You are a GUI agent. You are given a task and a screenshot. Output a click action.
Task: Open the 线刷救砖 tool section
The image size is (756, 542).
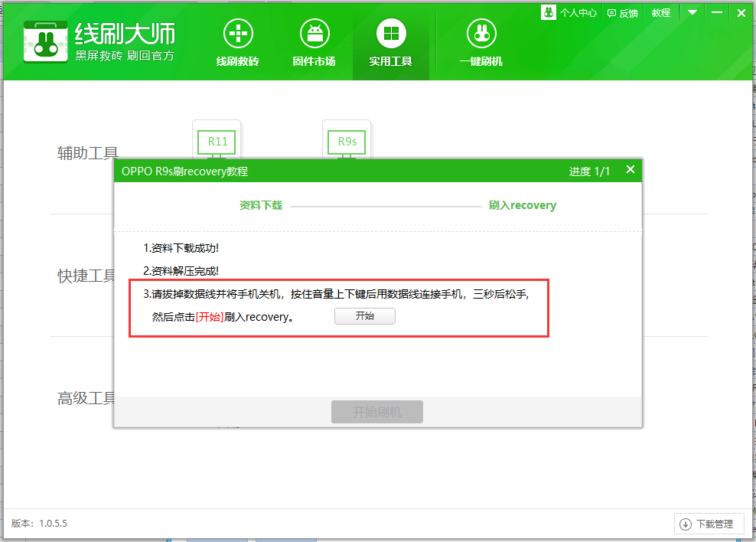coord(238,43)
